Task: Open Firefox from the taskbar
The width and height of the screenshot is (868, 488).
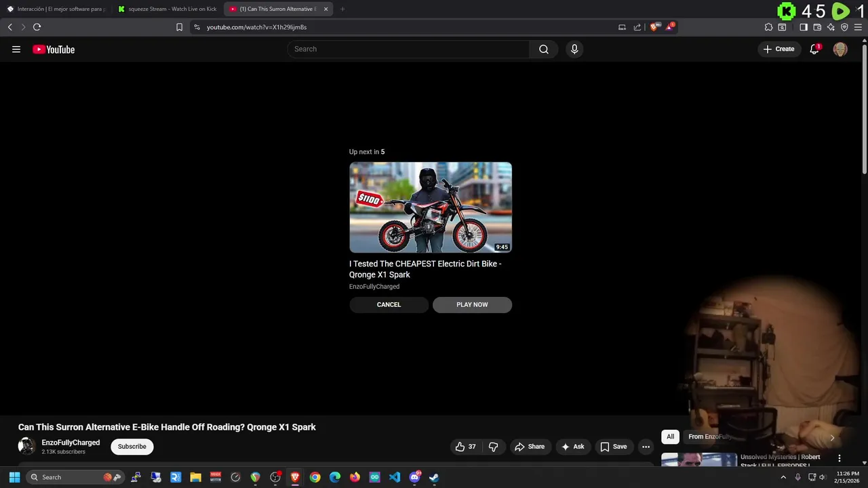Action: point(355,477)
